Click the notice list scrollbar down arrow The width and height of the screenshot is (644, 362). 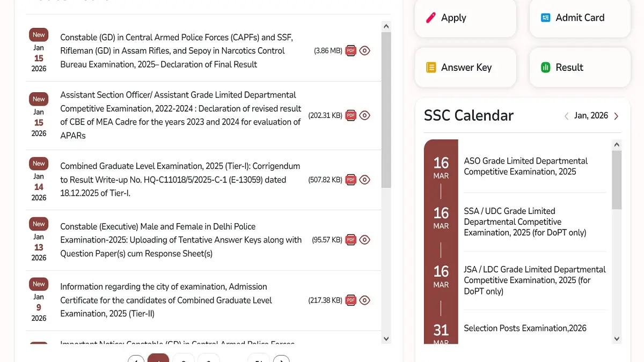(x=386, y=339)
